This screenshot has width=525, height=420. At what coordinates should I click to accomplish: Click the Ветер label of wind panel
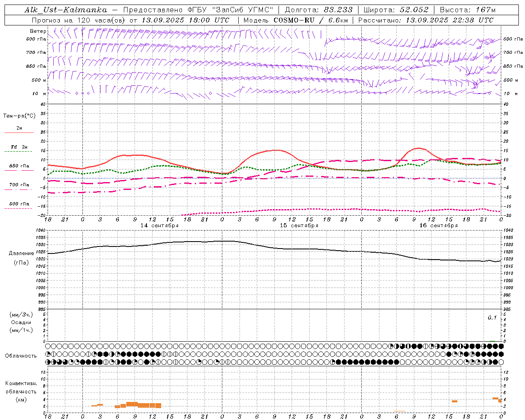38,31
